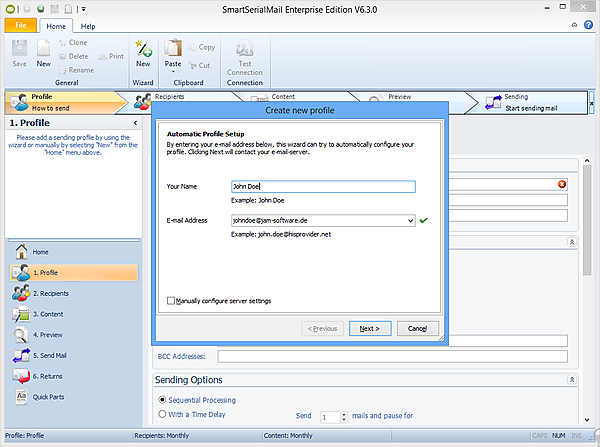Click 'Content: Monthly' in the status bar
600x447 pixels.
pos(288,436)
